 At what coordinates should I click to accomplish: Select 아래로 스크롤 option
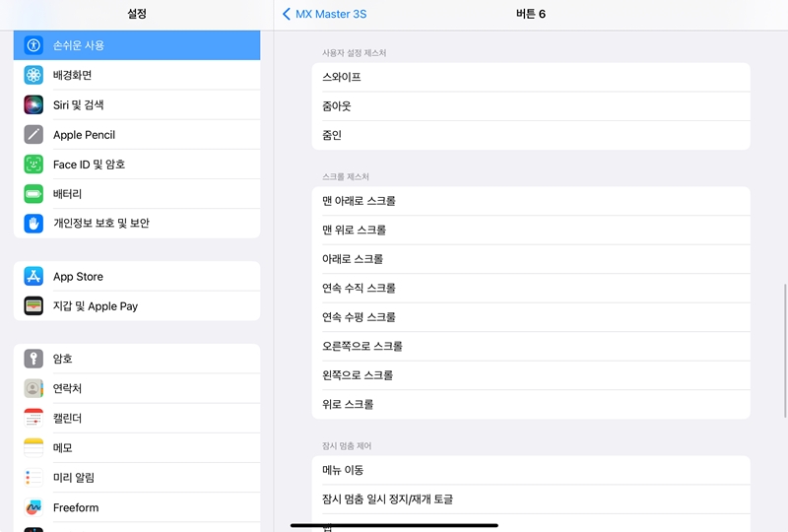[x=531, y=259]
